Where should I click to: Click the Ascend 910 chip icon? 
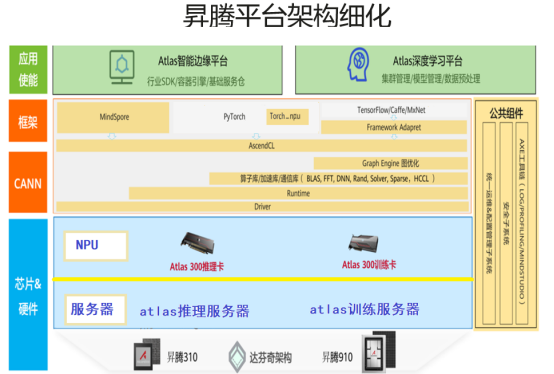[x=379, y=351]
